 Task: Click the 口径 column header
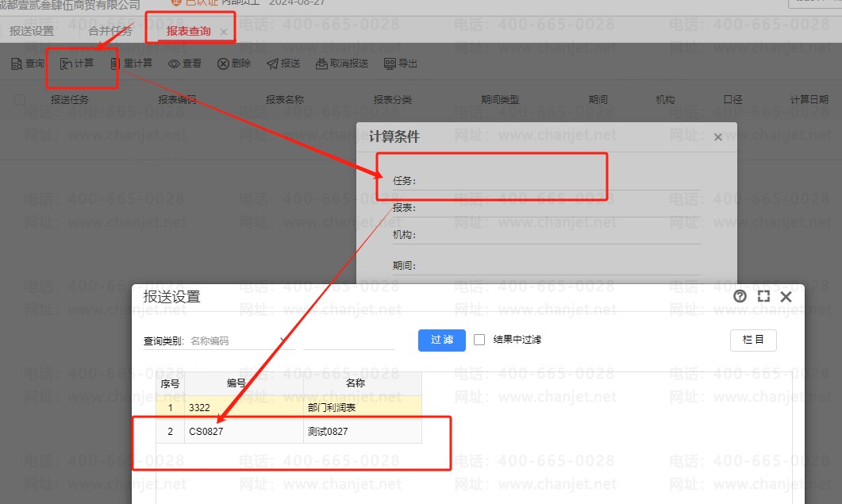click(733, 99)
